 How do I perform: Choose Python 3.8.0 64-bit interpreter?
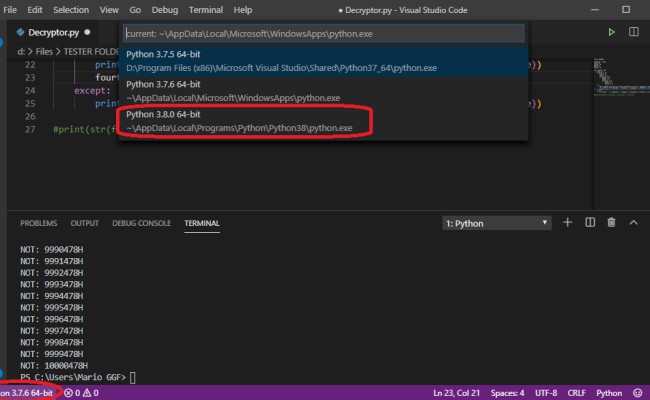(x=324, y=121)
